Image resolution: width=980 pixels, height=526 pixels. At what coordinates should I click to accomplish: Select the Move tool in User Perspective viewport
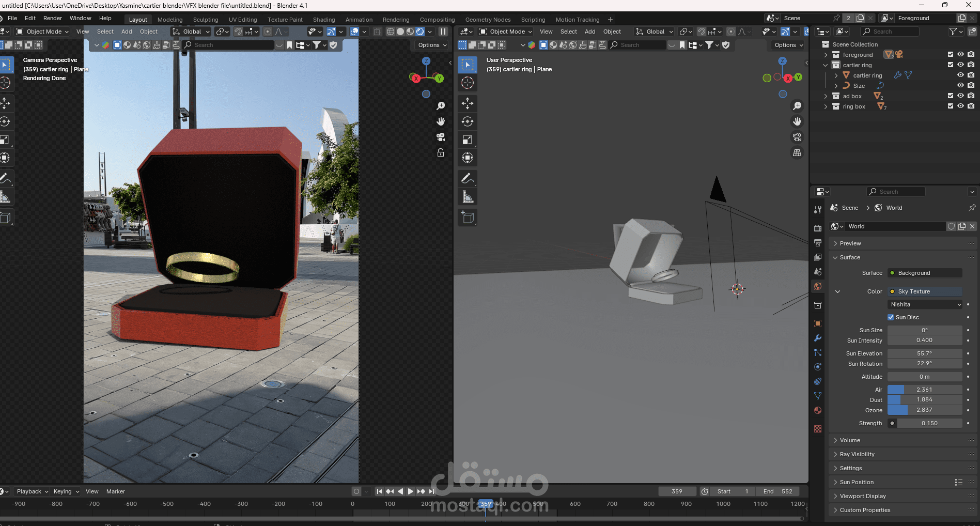click(x=468, y=103)
